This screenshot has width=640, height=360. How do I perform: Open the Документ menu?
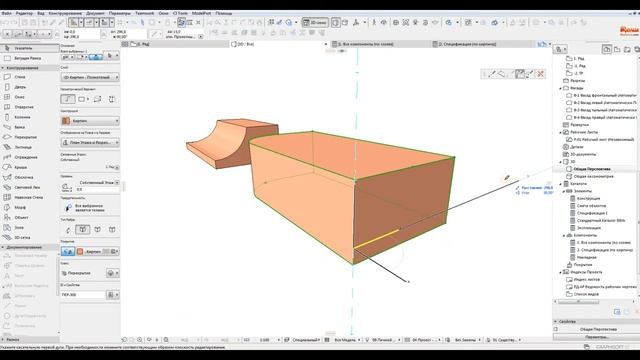[95, 13]
